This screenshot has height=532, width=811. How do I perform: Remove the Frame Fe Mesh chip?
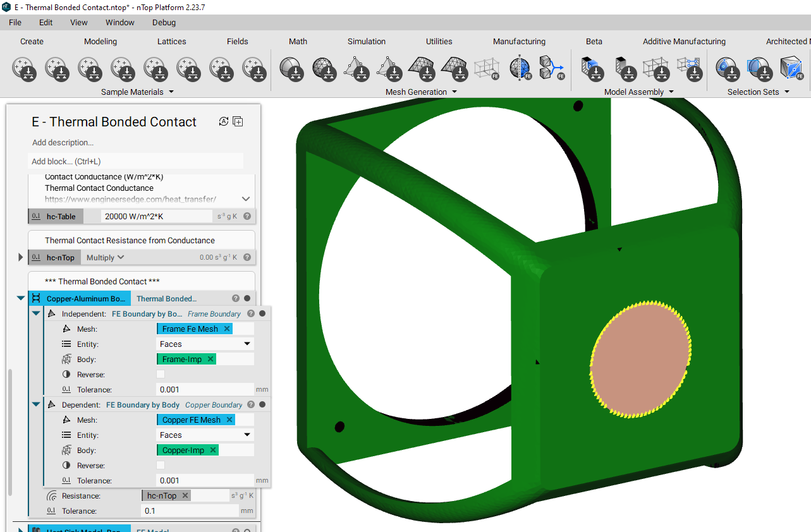click(x=228, y=329)
